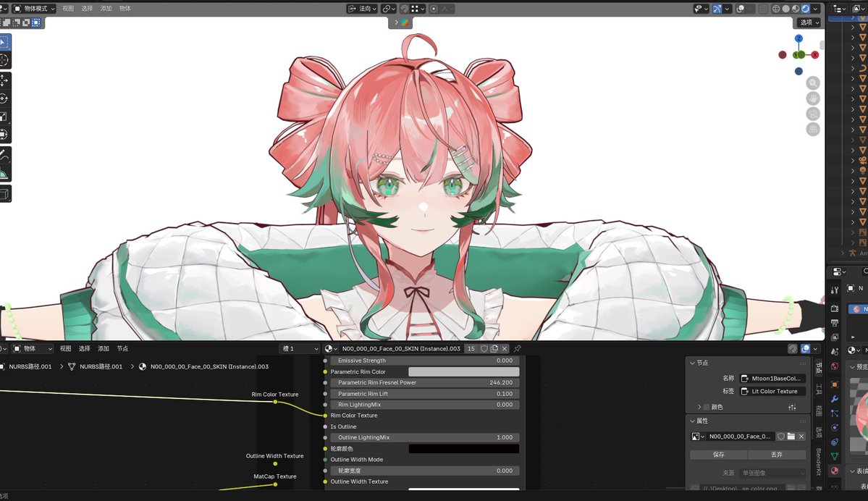Click the viewport pan hand gizmo
Image resolution: width=868 pixels, height=501 pixels.
(813, 98)
